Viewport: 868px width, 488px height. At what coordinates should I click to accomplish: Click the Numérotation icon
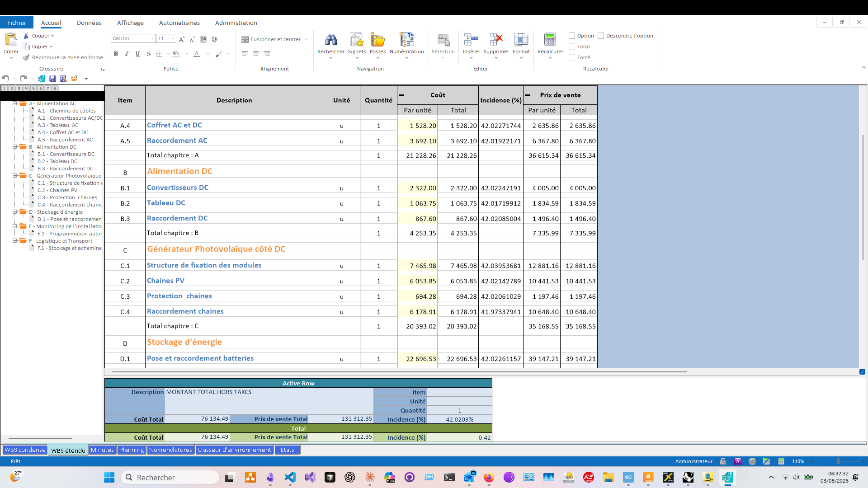pyautogui.click(x=406, y=40)
